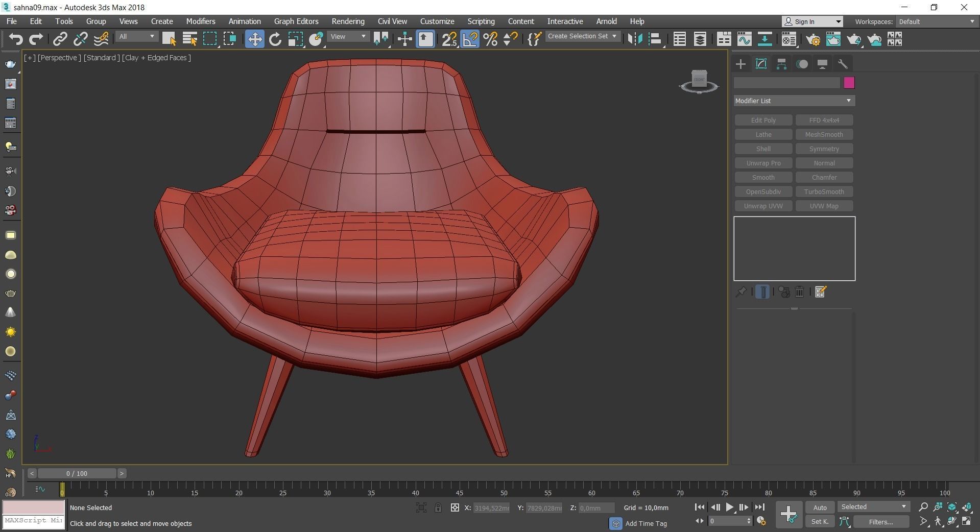Open Schematic View icon
Image resolution: width=980 pixels, height=532 pixels.
[x=764, y=39]
